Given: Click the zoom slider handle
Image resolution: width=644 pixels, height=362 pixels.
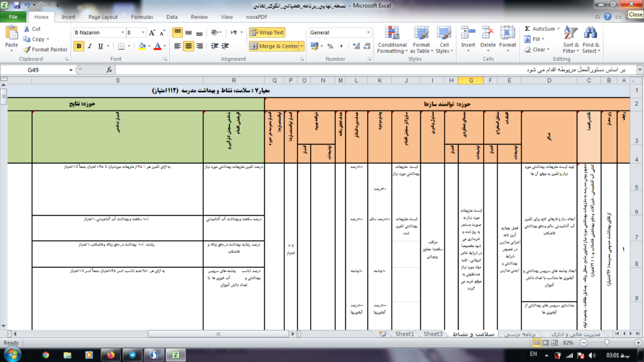Looking at the screenshot, I should pyautogui.click(x=607, y=343).
